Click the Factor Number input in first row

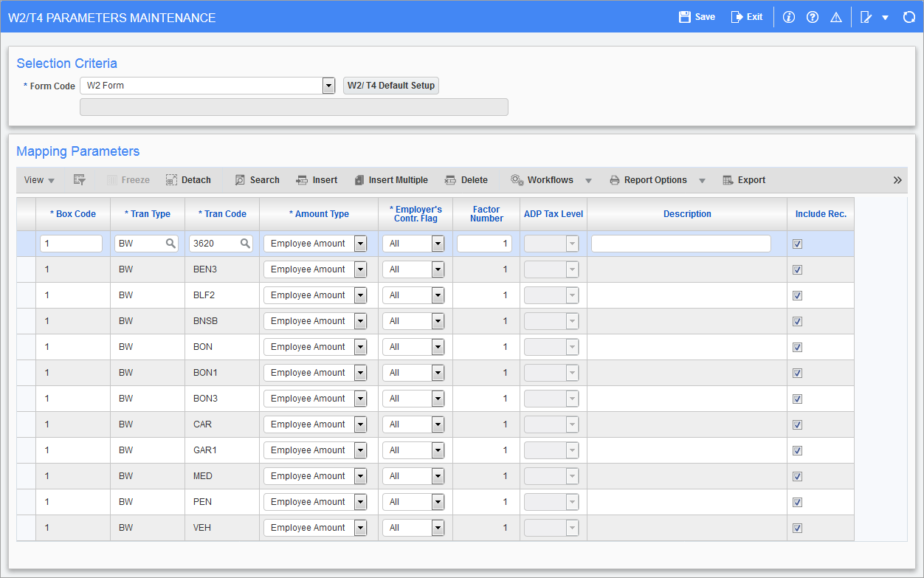pos(484,244)
